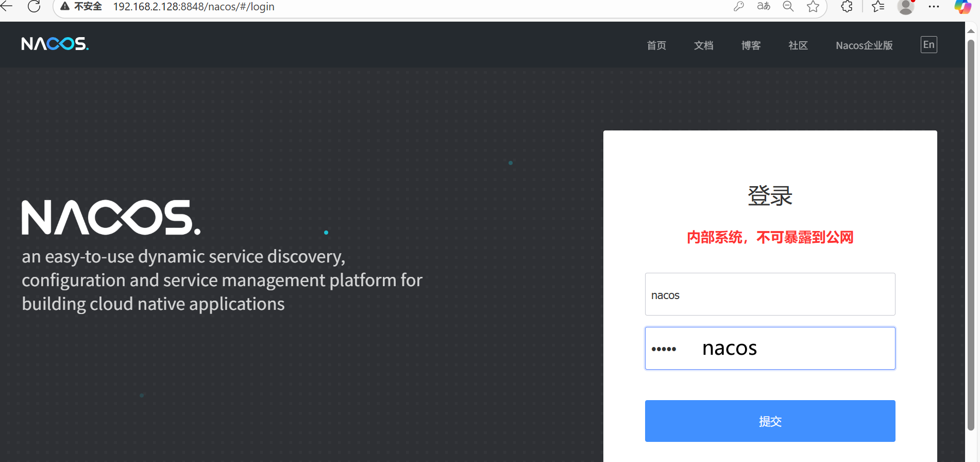Image resolution: width=980 pixels, height=462 pixels.
Task: Launch the Copilot sidebar icon
Action: click(x=962, y=7)
